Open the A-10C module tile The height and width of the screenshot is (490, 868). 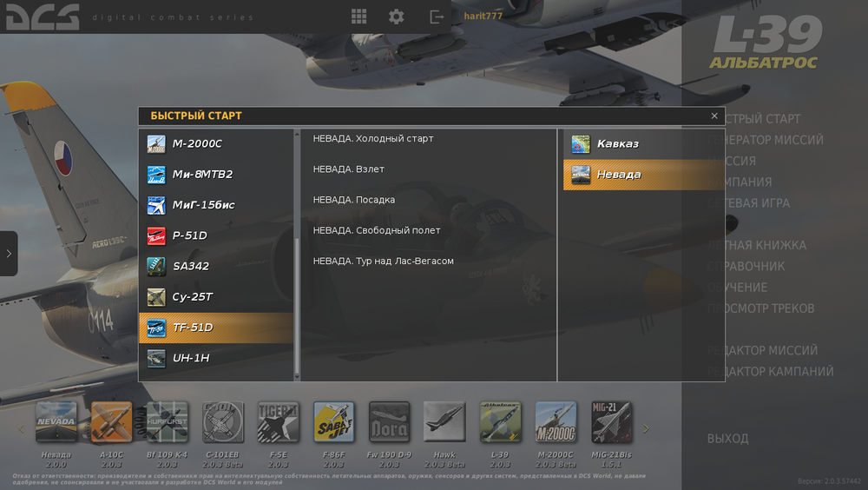[111, 422]
